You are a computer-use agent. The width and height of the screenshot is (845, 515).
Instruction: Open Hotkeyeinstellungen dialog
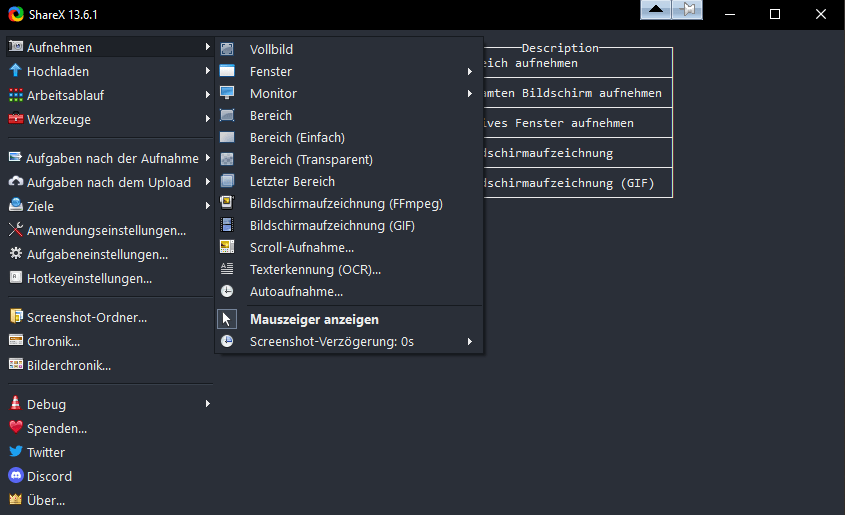coord(89,279)
